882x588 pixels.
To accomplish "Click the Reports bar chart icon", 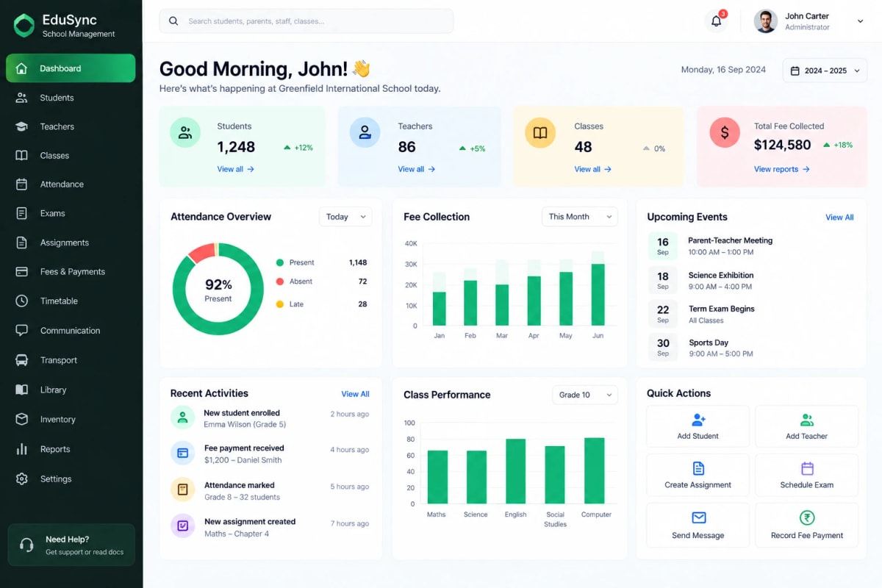I will (x=22, y=449).
